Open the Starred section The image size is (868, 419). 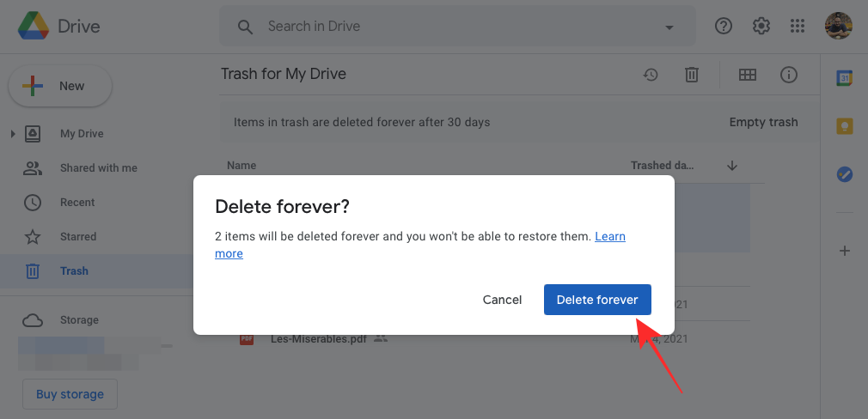(78, 237)
